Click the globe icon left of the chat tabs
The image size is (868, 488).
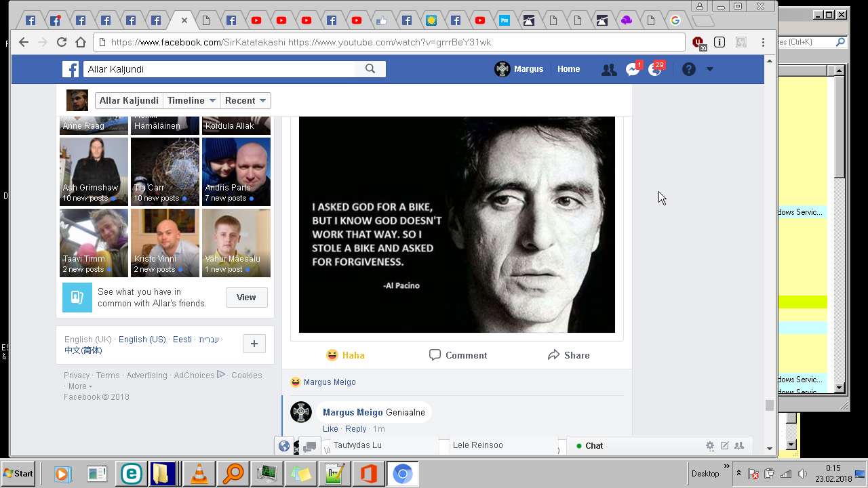(284, 446)
